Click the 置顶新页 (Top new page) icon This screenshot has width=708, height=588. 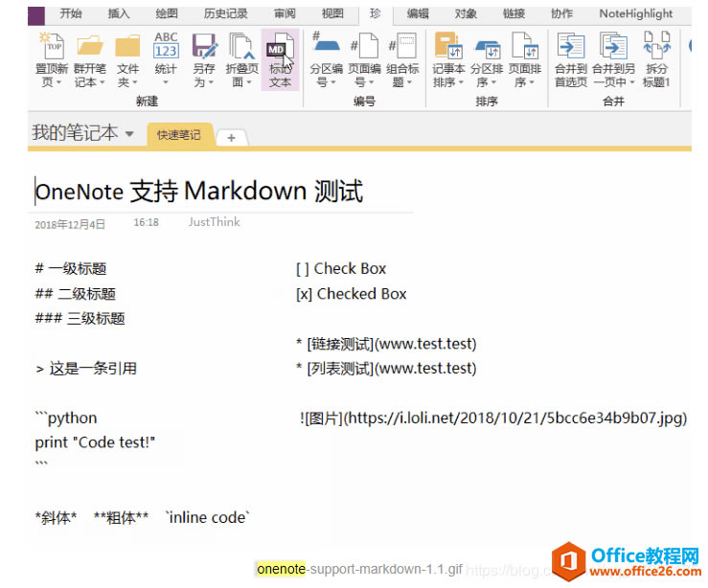[x=52, y=46]
